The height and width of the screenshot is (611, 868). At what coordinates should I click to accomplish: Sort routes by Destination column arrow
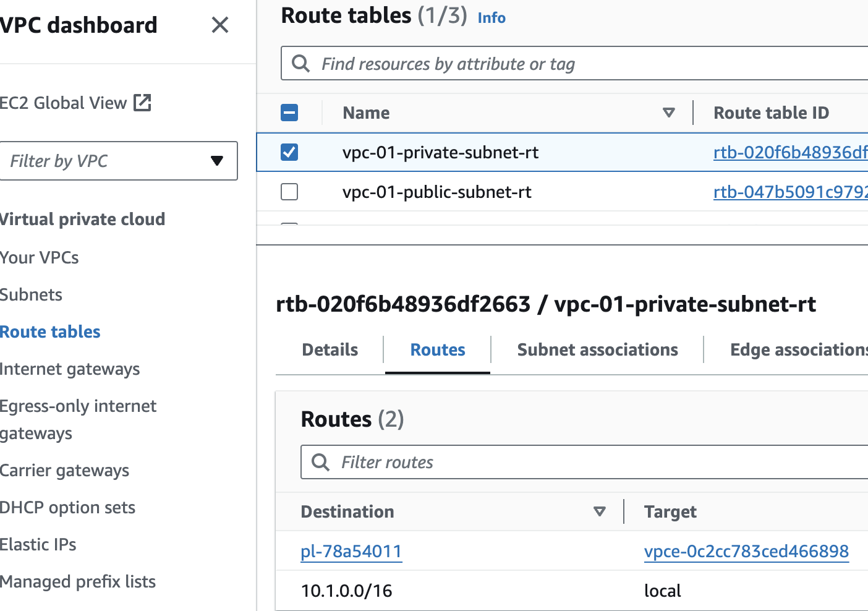[599, 511]
